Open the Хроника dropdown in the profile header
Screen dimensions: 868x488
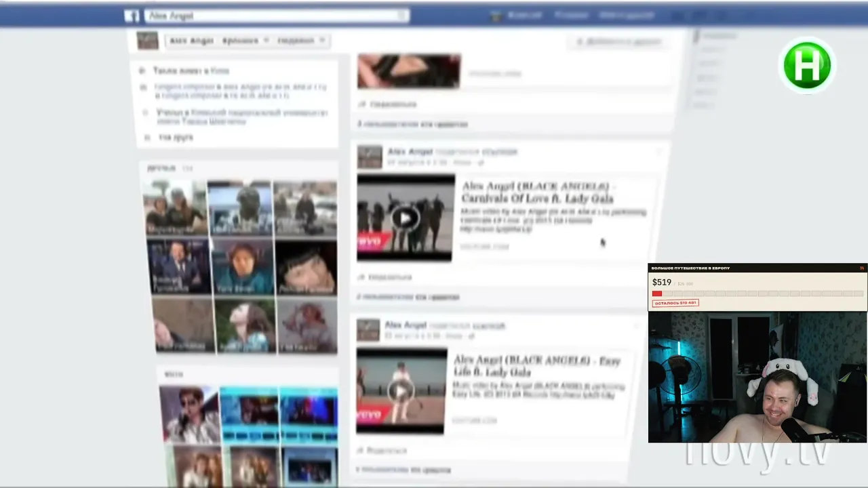coord(246,41)
